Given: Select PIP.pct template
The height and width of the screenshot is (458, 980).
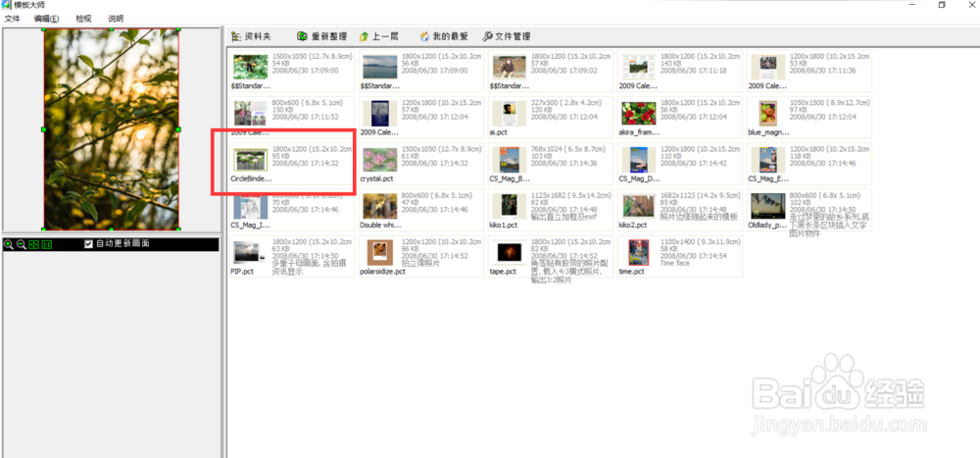Looking at the screenshot, I should coord(292,257).
